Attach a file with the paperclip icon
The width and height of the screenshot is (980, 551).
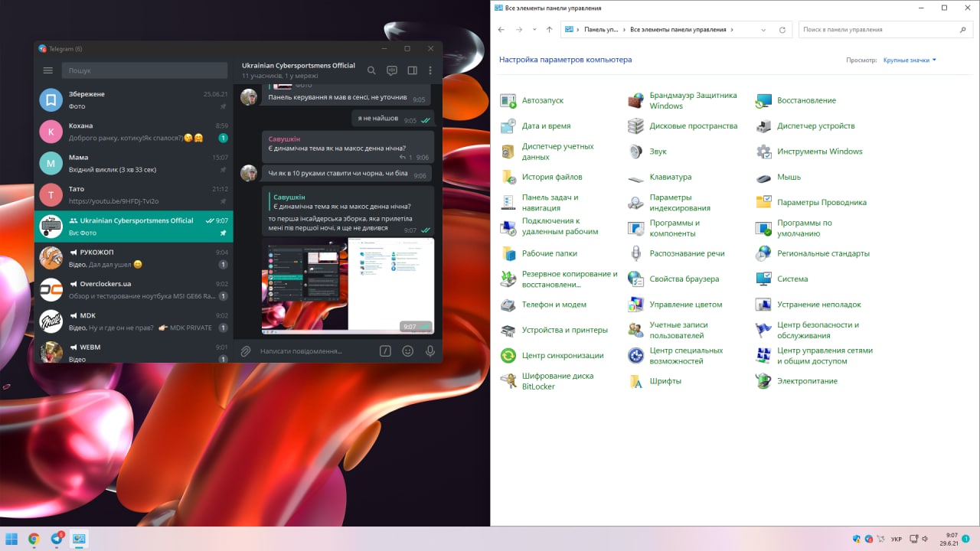pyautogui.click(x=246, y=351)
